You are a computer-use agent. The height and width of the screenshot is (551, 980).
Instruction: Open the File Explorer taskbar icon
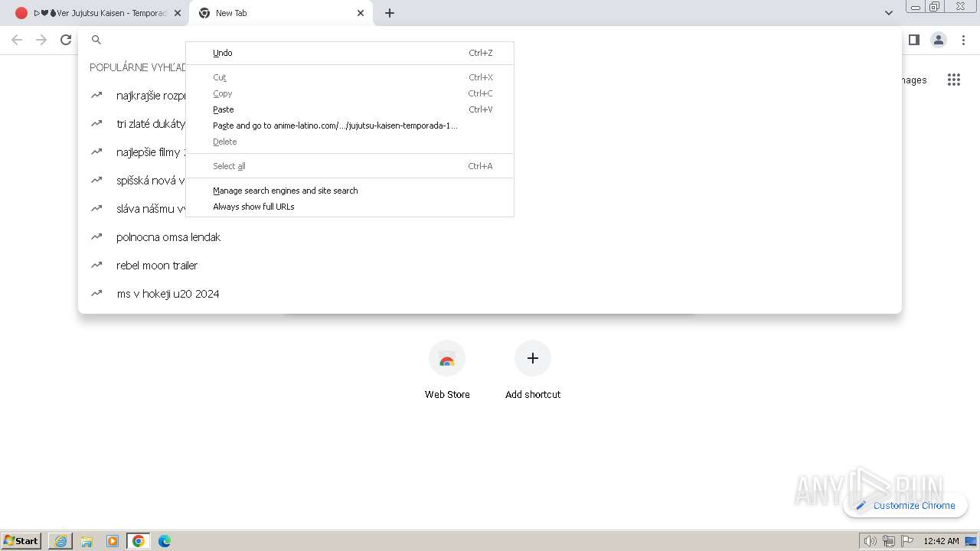click(x=87, y=541)
